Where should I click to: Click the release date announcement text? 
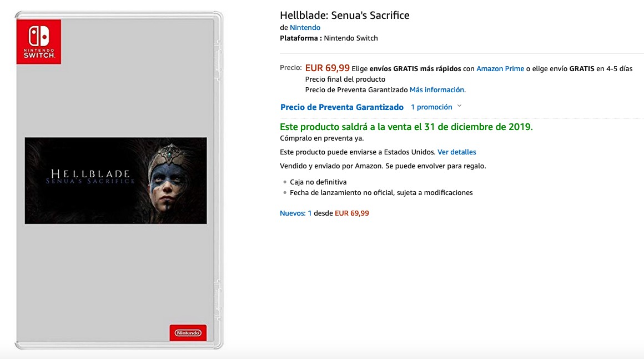(406, 127)
